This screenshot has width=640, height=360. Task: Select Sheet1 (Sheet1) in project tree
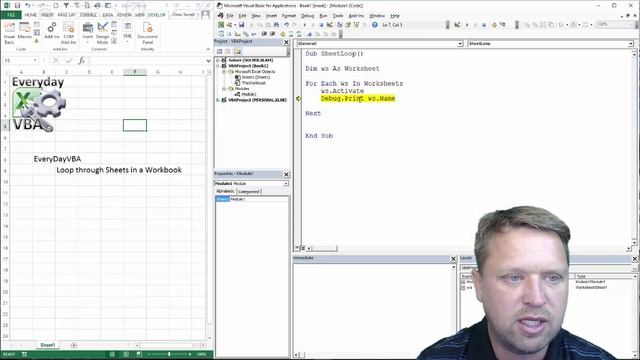pyautogui.click(x=256, y=77)
